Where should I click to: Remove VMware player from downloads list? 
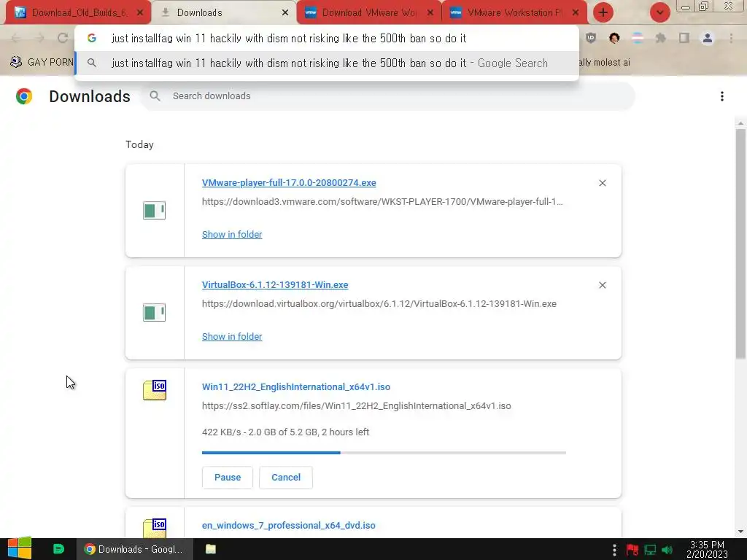(603, 183)
